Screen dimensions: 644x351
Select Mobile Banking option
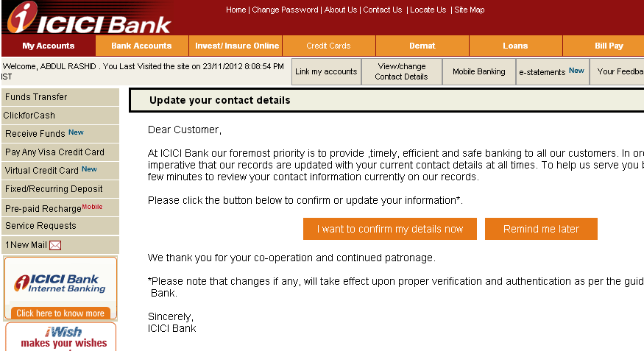[x=479, y=71]
